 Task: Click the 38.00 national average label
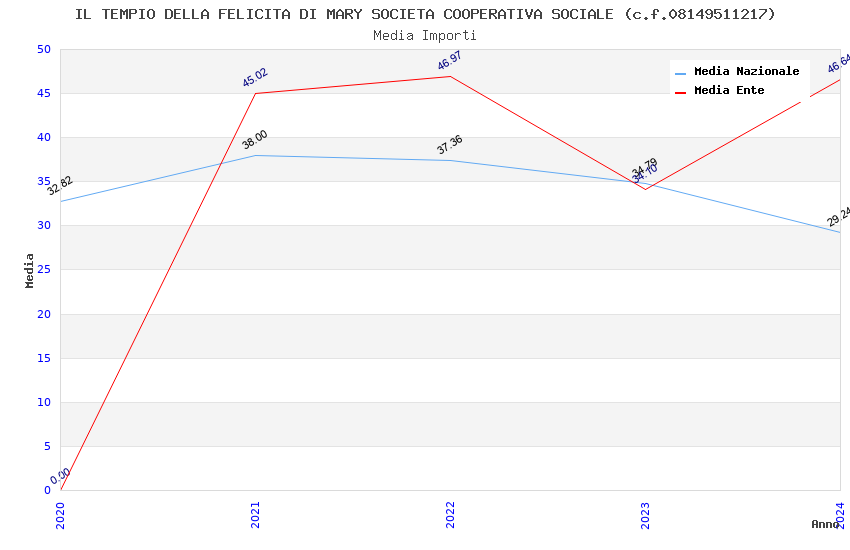click(255, 140)
